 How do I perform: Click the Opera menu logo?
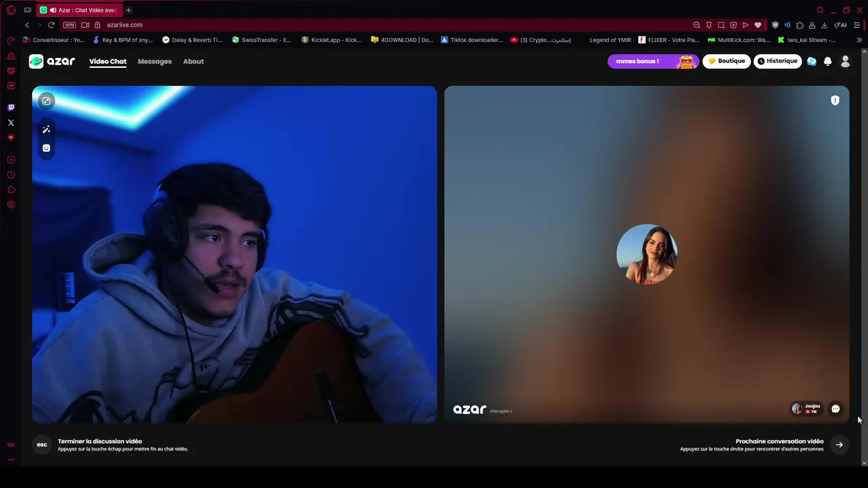(11, 10)
